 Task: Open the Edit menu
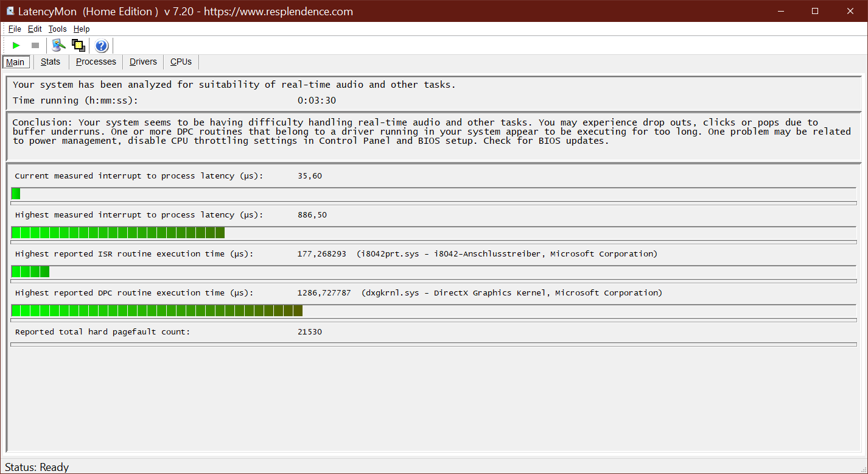35,29
